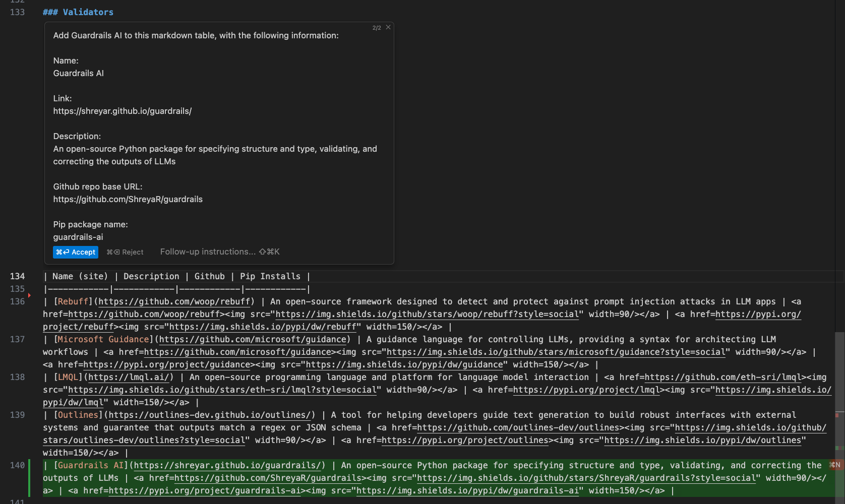
Task: Click the ⌘N badge on line 140
Action: point(835,465)
